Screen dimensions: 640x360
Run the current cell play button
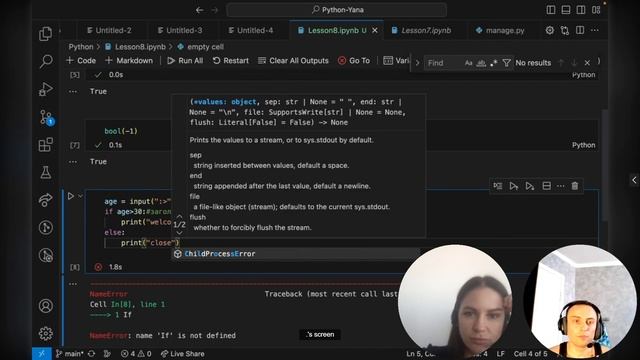71,196
